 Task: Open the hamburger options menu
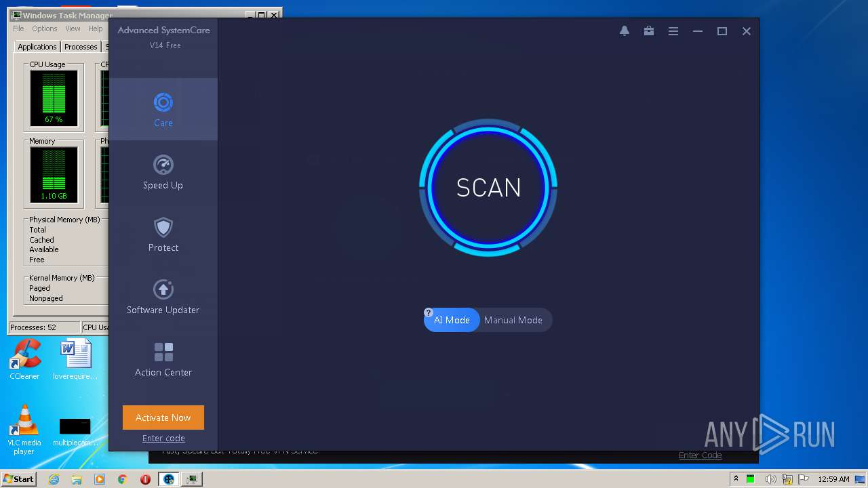coord(673,31)
